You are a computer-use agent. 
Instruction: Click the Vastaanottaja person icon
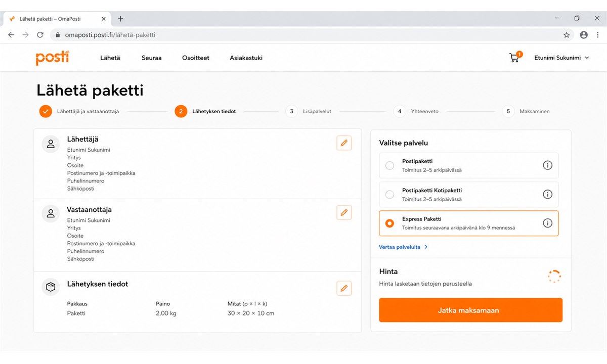coord(51,213)
